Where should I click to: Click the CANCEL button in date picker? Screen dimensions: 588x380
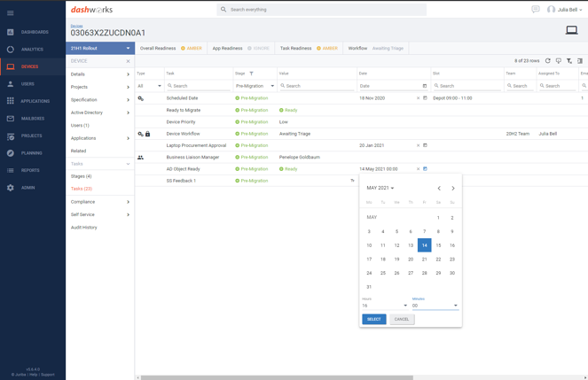coord(402,319)
